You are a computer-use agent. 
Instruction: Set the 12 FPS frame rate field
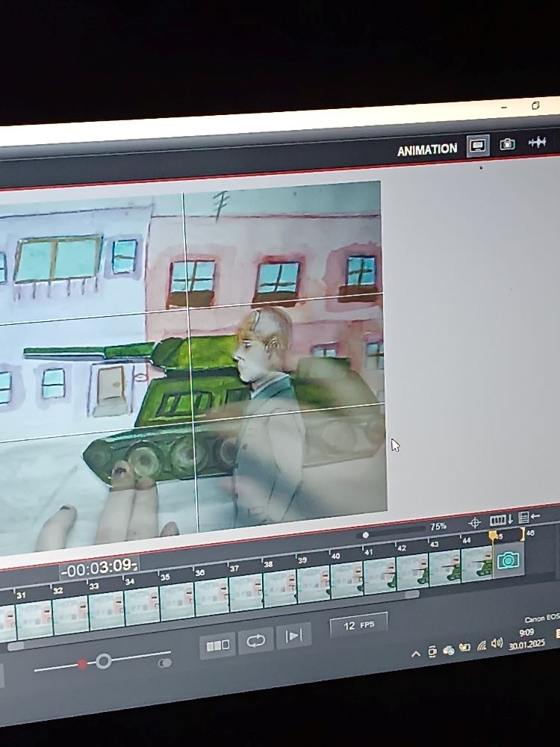pos(358,625)
